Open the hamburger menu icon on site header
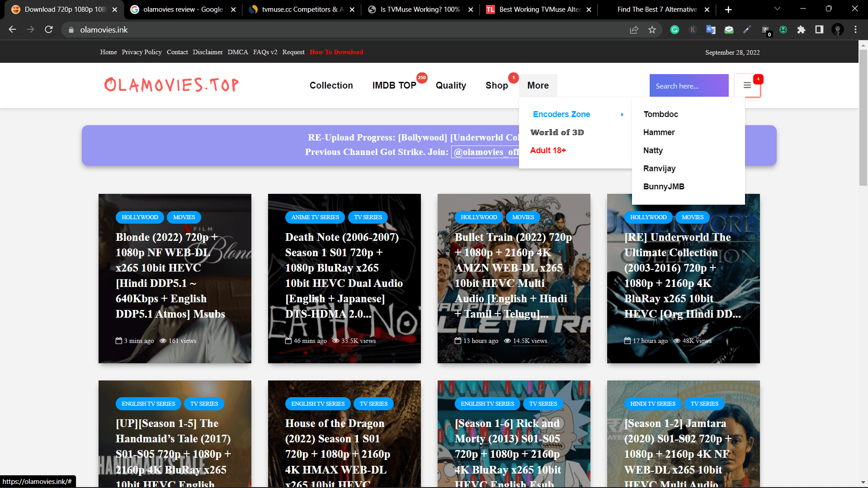Screen dimensions: 868x488 (747, 85)
